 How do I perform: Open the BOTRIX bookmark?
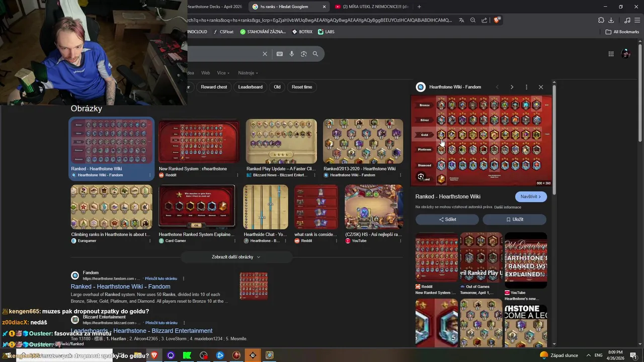pyautogui.click(x=302, y=32)
